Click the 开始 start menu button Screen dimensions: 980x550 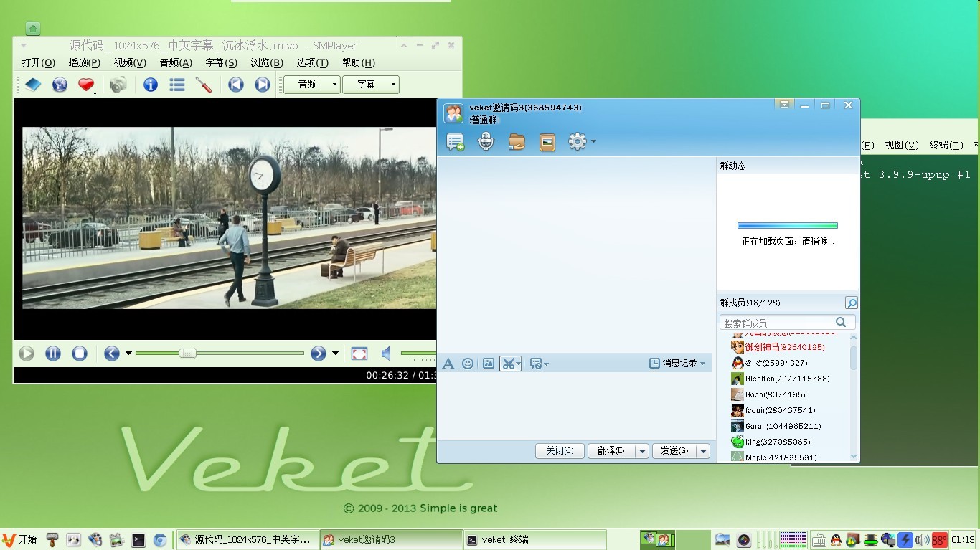[x=20, y=539]
